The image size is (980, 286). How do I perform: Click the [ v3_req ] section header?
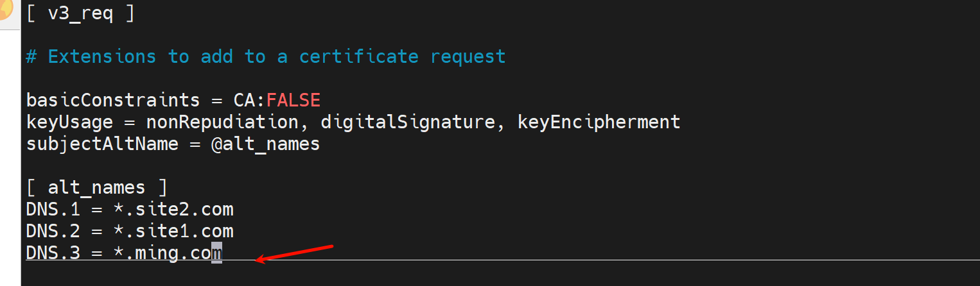pyautogui.click(x=80, y=13)
